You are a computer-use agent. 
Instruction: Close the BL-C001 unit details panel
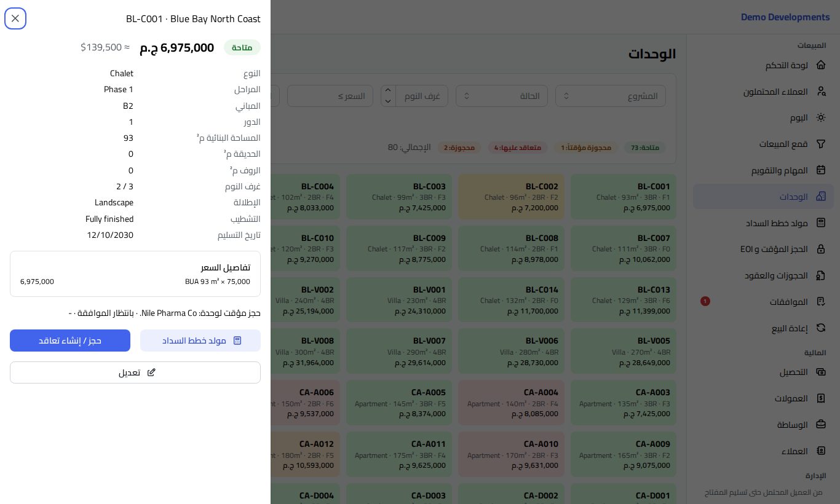[15, 18]
